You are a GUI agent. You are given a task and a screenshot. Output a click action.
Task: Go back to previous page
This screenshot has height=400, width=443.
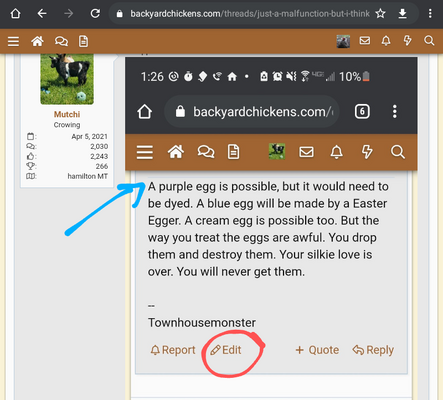(42, 14)
